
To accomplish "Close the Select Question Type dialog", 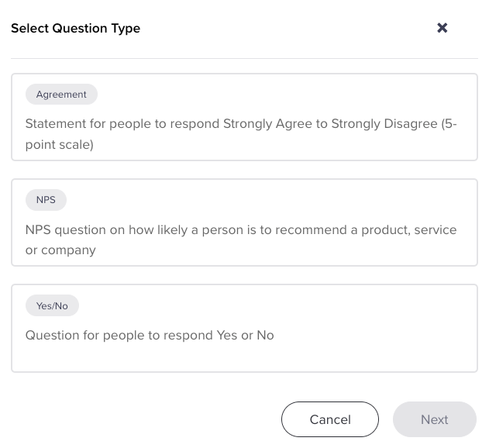I will click(442, 28).
